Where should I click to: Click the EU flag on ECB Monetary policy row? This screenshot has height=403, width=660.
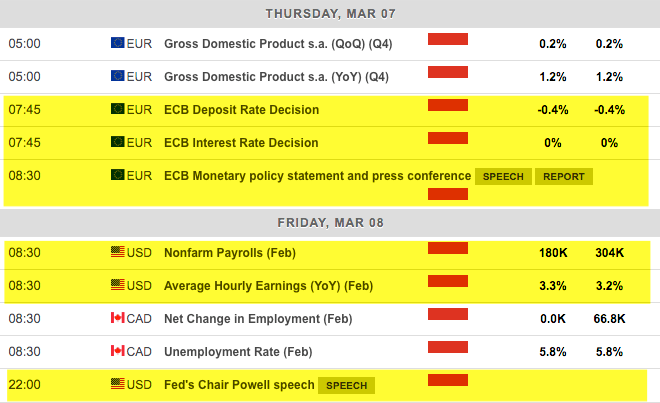[x=117, y=176]
